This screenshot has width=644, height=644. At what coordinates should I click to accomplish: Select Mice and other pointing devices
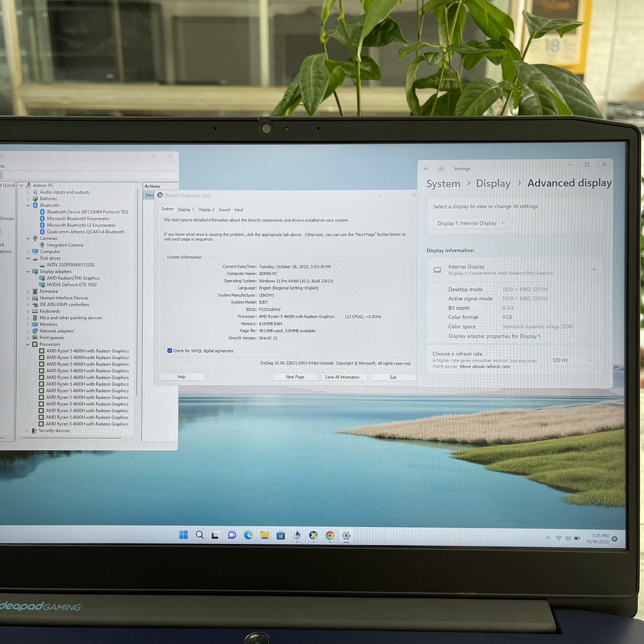point(71,318)
